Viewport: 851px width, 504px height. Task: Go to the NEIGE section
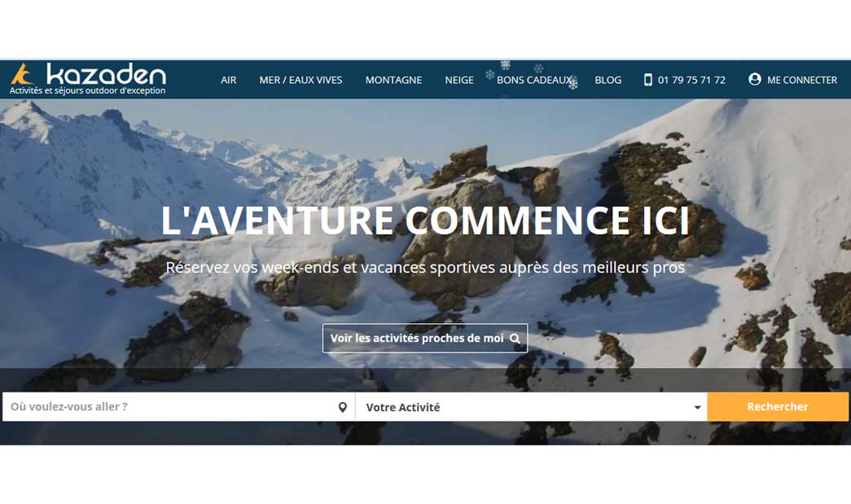coord(459,80)
